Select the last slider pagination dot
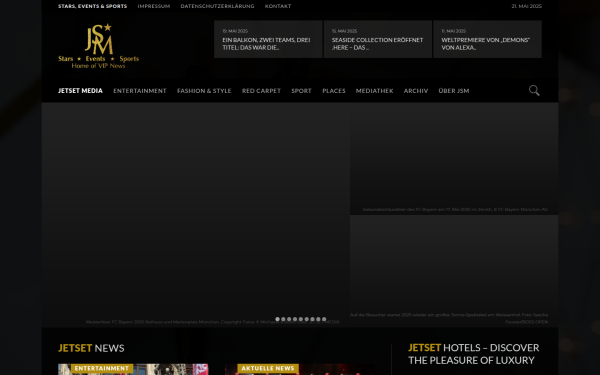 pos(324,319)
